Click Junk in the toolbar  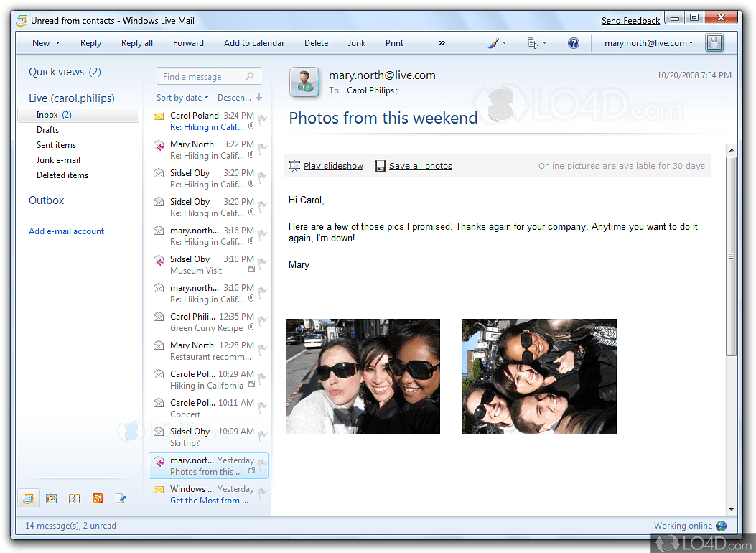[x=357, y=43]
